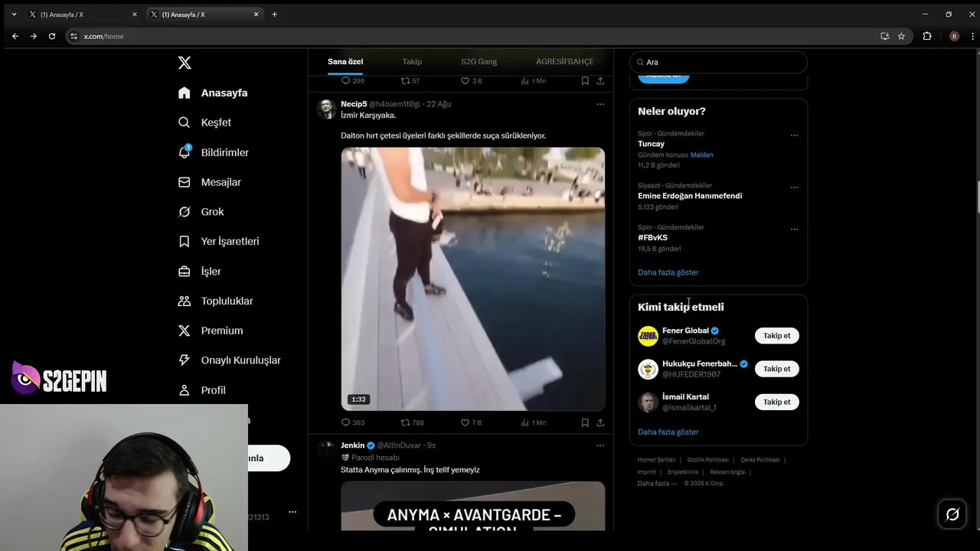
Task: Select first Anasayfa / X browser tab
Action: pos(82,15)
